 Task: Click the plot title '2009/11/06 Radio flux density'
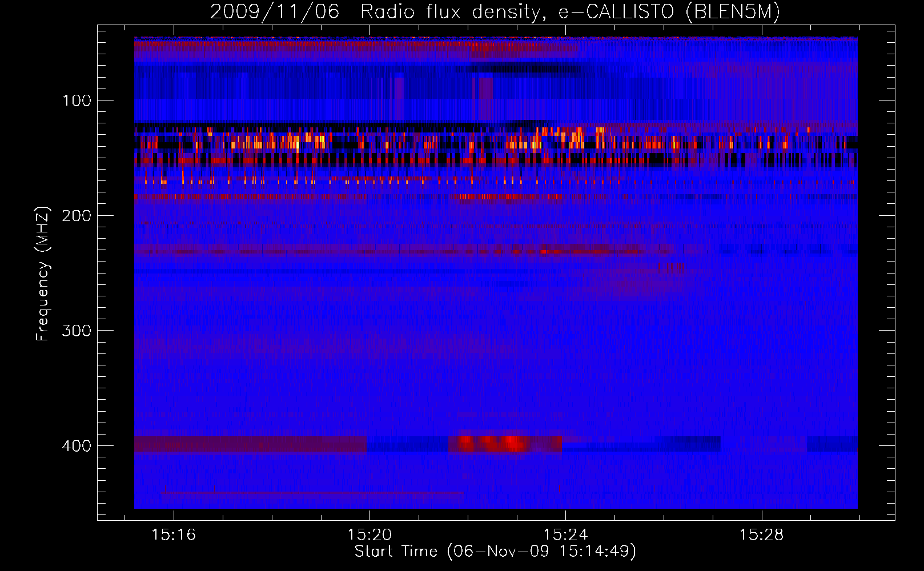495,11
